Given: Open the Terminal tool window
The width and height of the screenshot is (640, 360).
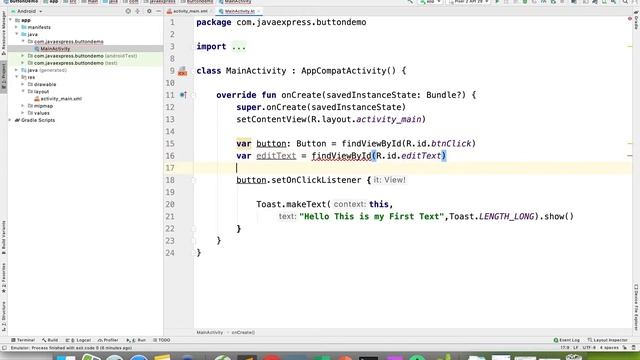Looking at the screenshot, I should pyautogui.click(x=23, y=340).
